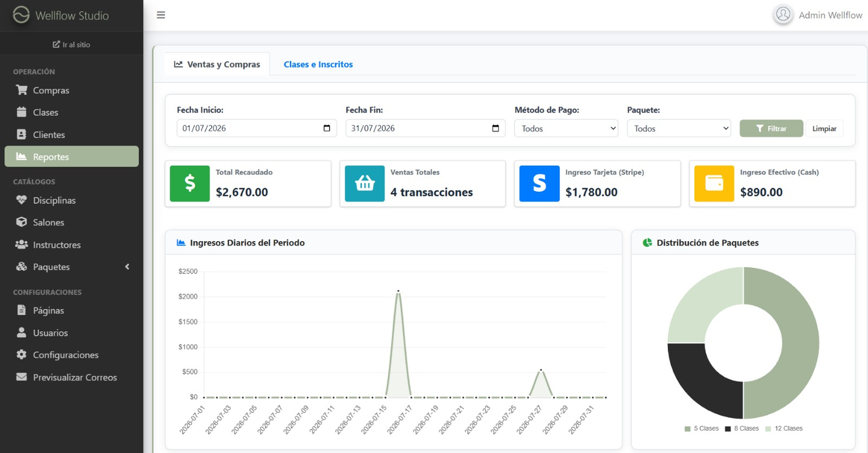Click the Compras shopping cart icon
The image size is (868, 453).
pos(22,90)
